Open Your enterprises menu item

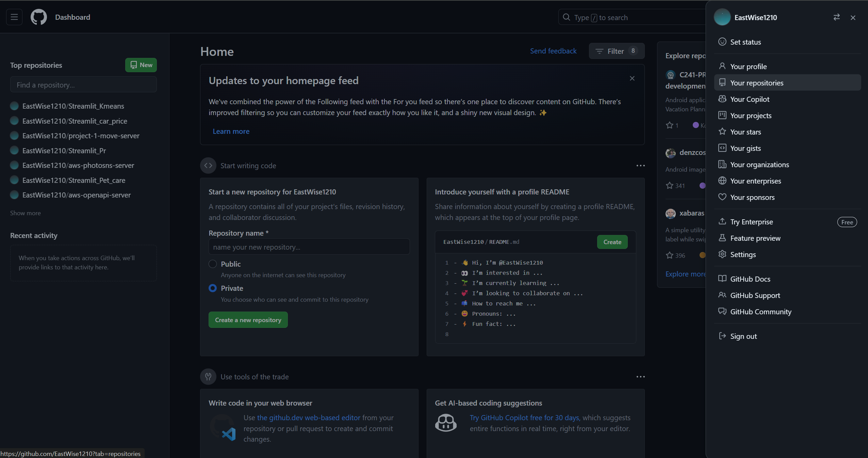[x=787, y=181]
